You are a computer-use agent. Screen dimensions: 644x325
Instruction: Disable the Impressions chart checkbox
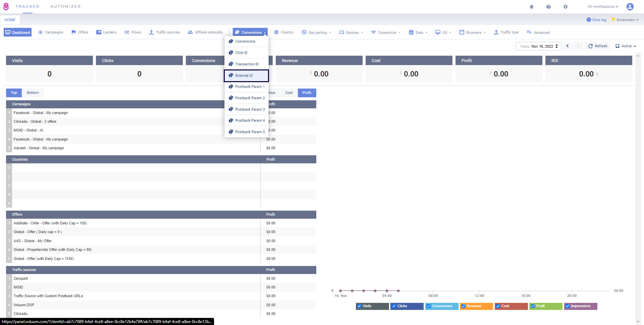pyautogui.click(x=568, y=306)
